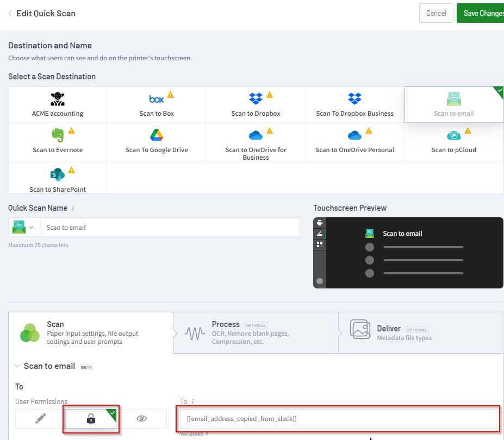Click the Cancel button
Screen dimensions: 504x440
(x=436, y=13)
